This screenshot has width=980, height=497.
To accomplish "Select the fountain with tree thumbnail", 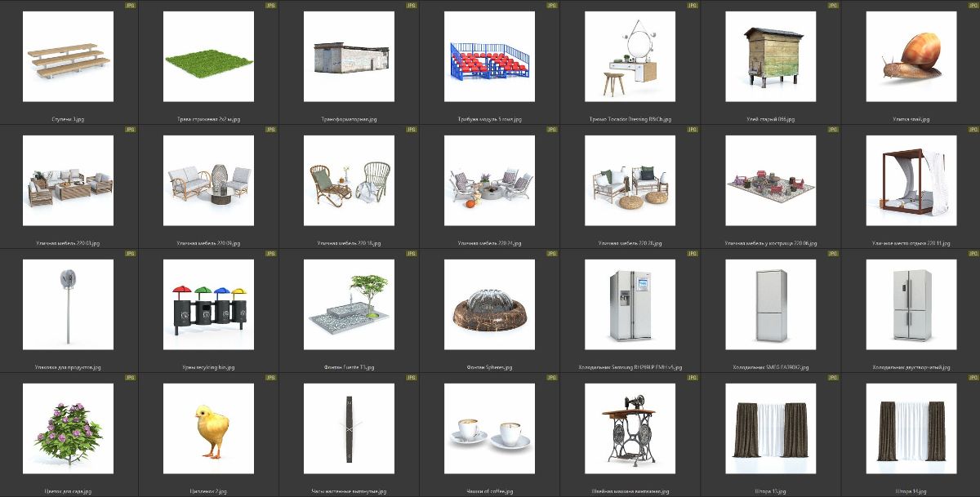I will (x=349, y=305).
